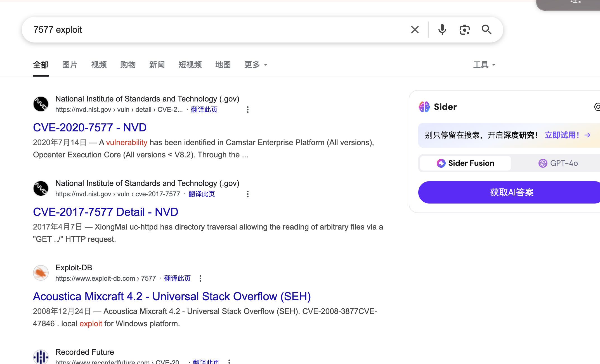Image resolution: width=600 pixels, height=364 pixels.
Task: Click into the search box containing 7577 exploit
Action: (218, 30)
